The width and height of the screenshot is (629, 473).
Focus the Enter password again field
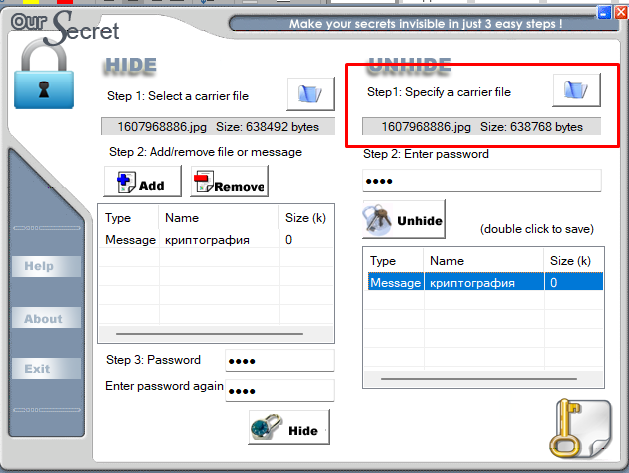tap(280, 391)
